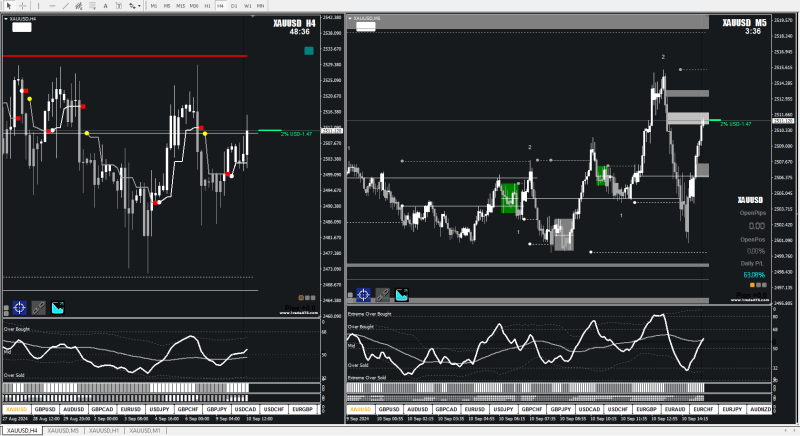Click the red horizontal line on H4 chart
Viewport: 800px width, 436px height.
125,56
